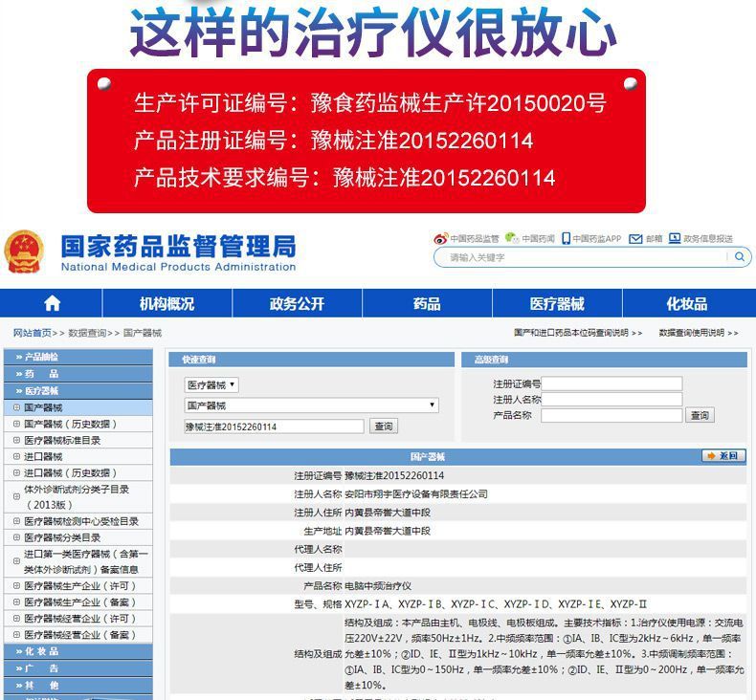Select product name 电脑中频治疗仪
Image resolution: width=756 pixels, height=700 pixels.
point(378,586)
